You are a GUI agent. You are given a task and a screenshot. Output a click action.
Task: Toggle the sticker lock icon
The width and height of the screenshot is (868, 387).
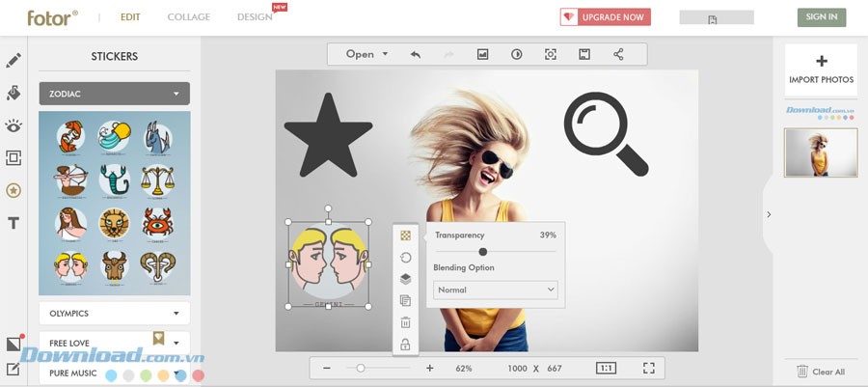tap(405, 345)
